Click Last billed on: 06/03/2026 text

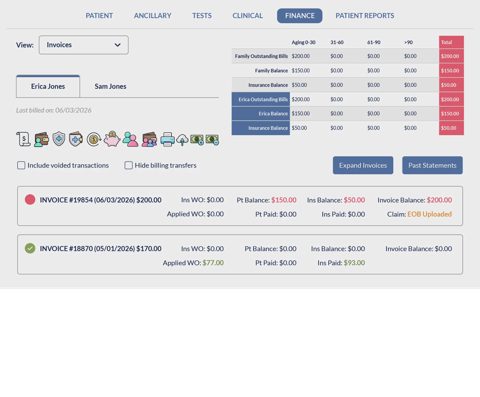(x=54, y=110)
